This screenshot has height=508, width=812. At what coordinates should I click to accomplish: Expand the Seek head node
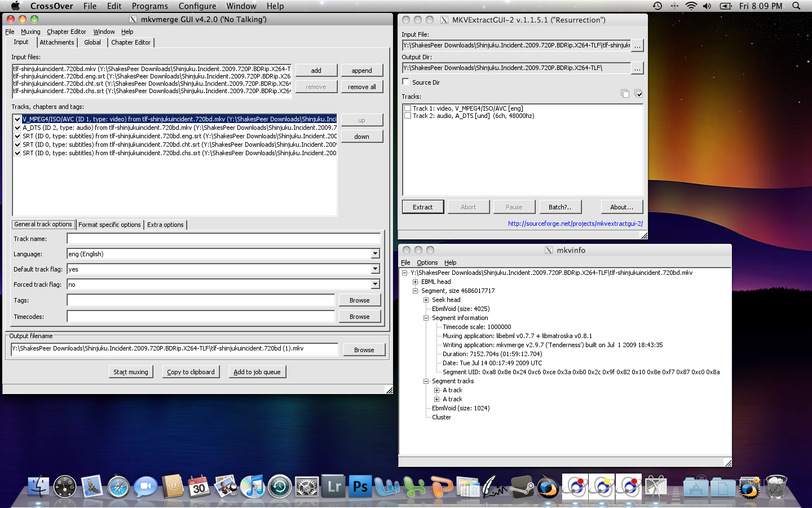point(426,300)
